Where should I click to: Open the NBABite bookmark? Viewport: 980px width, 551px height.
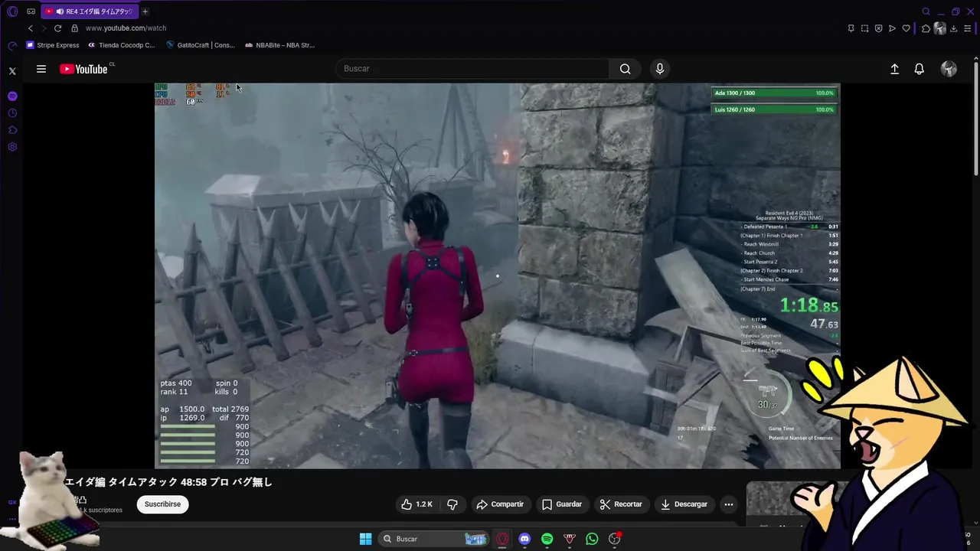[x=279, y=45]
